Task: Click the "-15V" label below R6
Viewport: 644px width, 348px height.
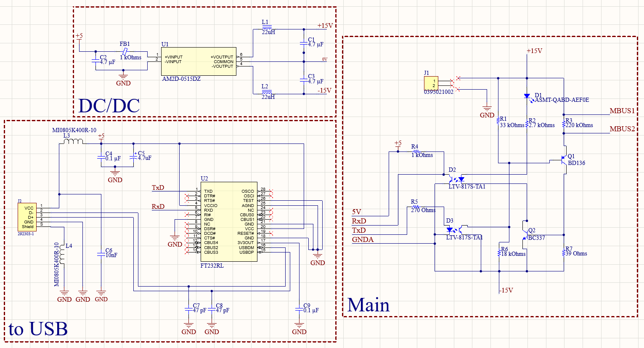Action: (506, 290)
